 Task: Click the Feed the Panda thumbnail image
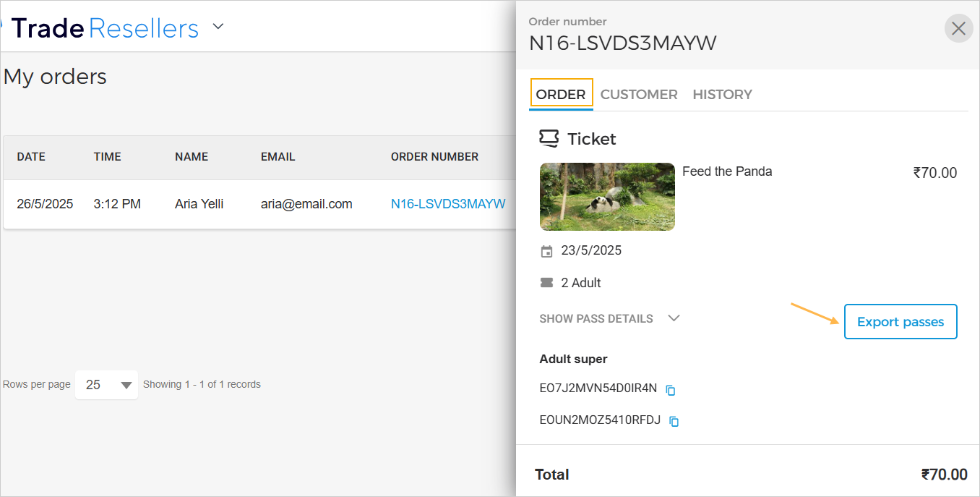point(607,197)
